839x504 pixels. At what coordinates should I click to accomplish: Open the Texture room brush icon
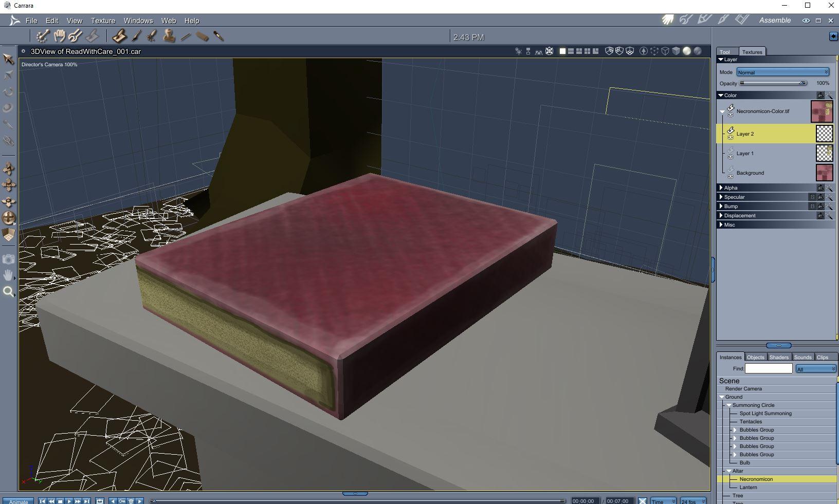tap(723, 20)
